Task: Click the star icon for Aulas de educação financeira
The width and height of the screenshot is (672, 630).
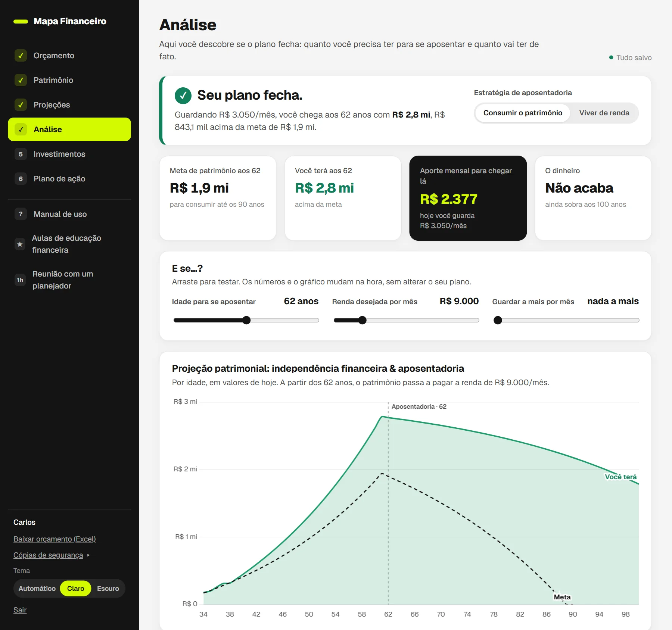Action: (20, 244)
